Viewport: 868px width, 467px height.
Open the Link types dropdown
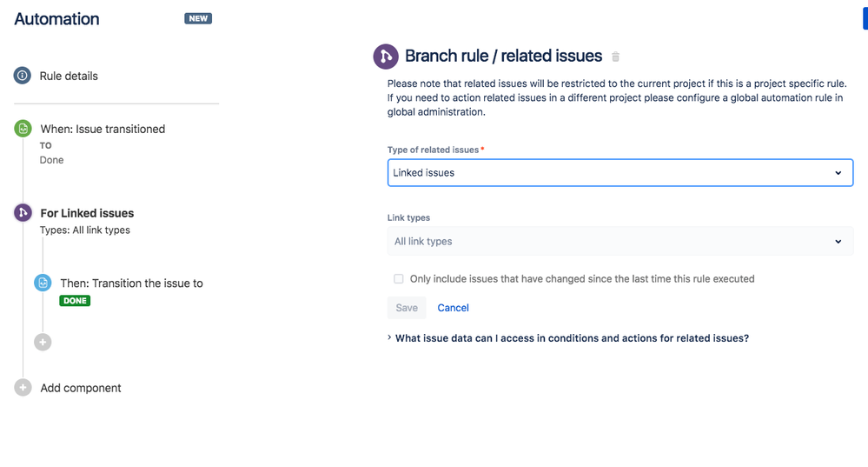620,241
